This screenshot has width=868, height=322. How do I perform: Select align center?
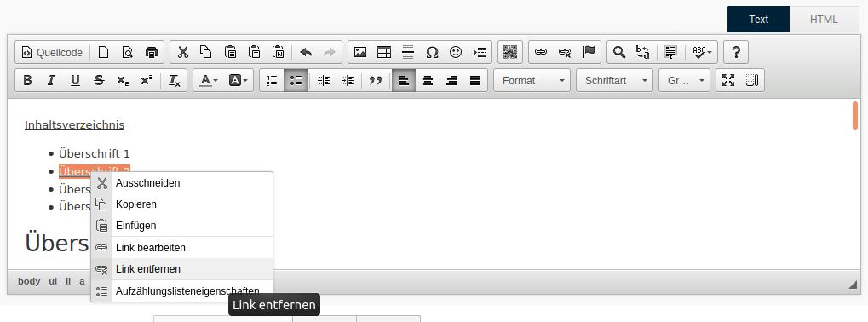click(x=428, y=80)
